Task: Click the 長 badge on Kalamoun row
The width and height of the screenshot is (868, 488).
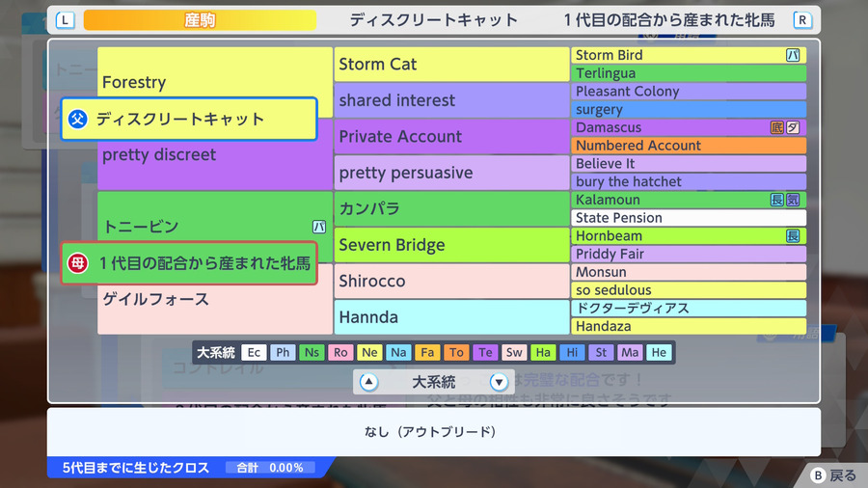Action: [x=777, y=200]
